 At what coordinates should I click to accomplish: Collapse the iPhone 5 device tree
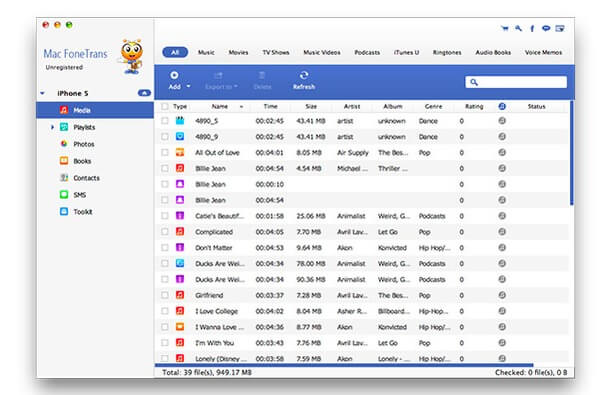point(42,93)
